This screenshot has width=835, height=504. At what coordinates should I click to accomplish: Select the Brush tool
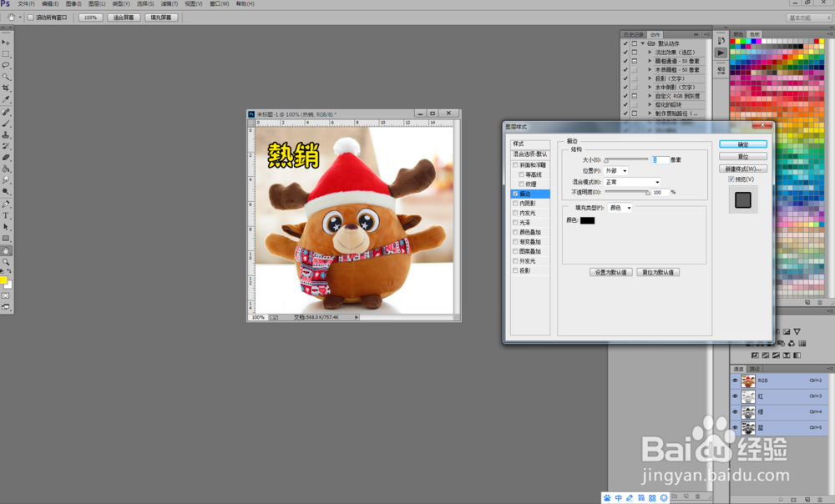point(6,123)
